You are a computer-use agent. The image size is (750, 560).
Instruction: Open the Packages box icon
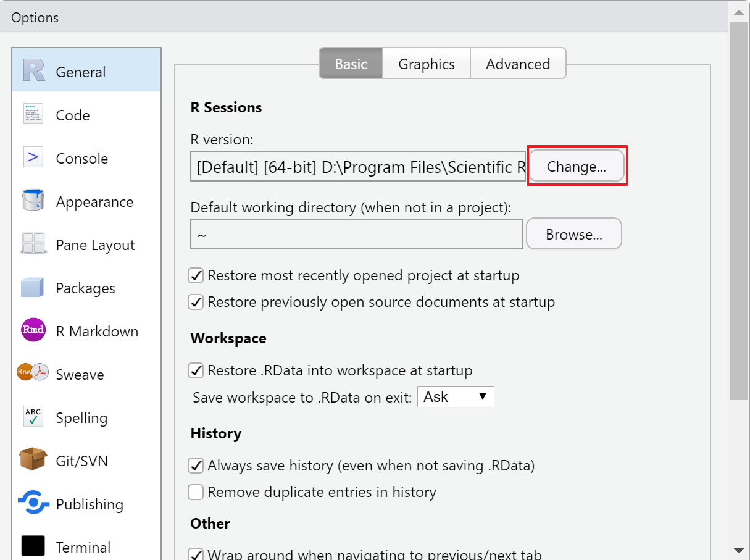coord(33,288)
